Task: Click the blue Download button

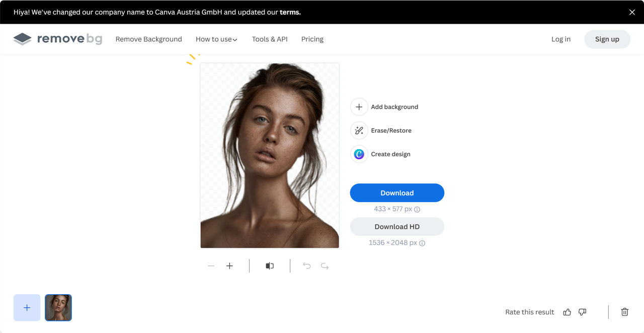Action: point(397,193)
